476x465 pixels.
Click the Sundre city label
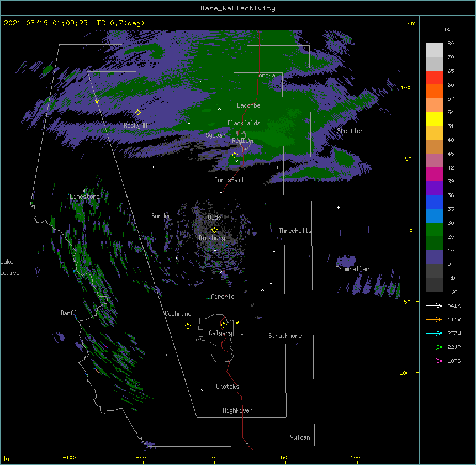click(x=161, y=216)
